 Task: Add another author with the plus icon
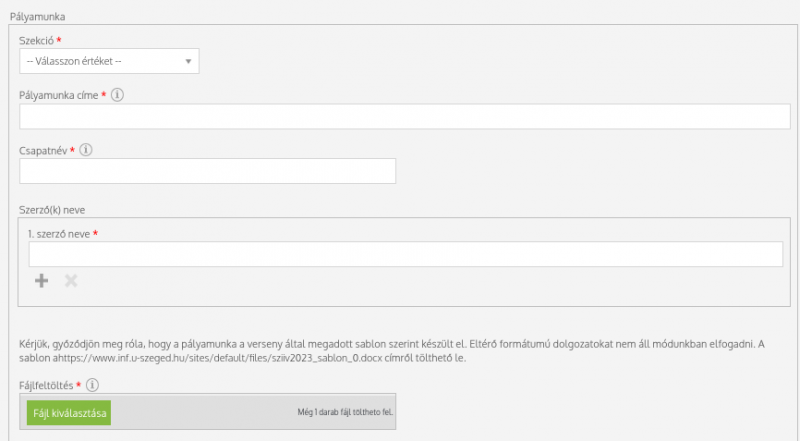(42, 281)
